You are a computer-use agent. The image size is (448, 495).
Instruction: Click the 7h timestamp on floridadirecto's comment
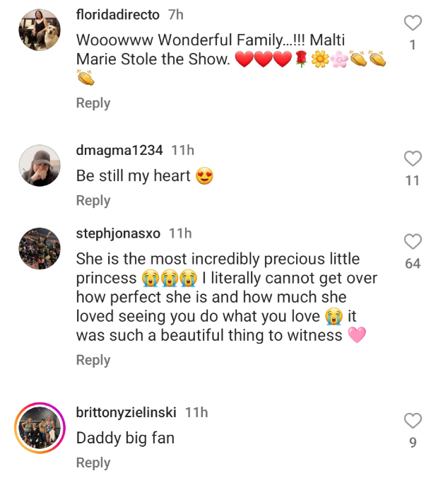(176, 15)
